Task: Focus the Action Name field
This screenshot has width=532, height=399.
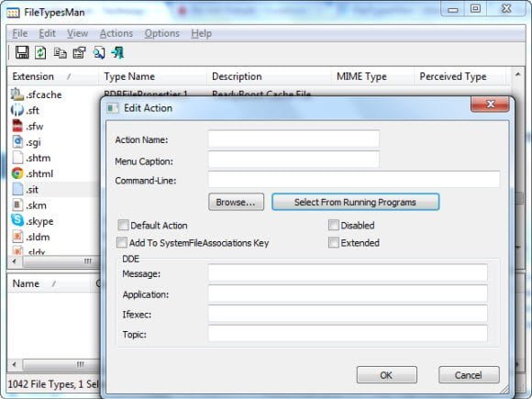Action: pyautogui.click(x=294, y=139)
